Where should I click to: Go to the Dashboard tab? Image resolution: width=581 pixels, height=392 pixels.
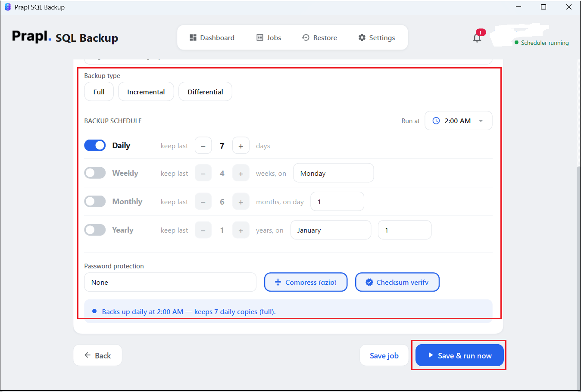(212, 37)
